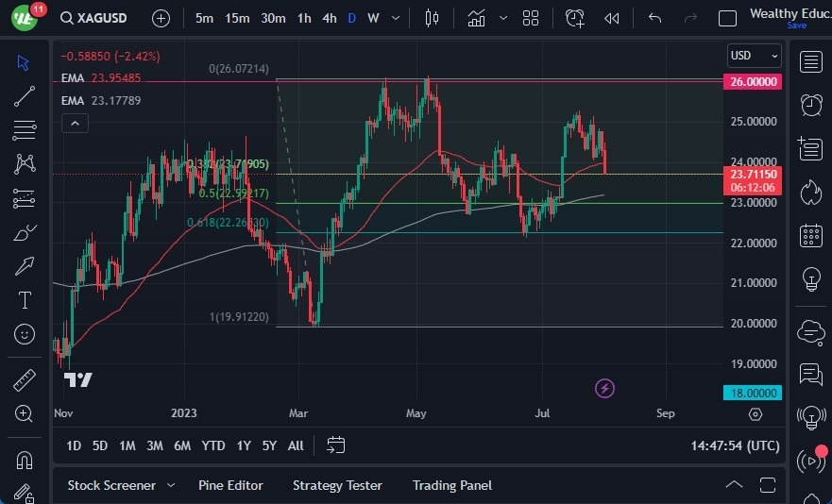Switch to the Strategy Tester tab

tap(337, 485)
